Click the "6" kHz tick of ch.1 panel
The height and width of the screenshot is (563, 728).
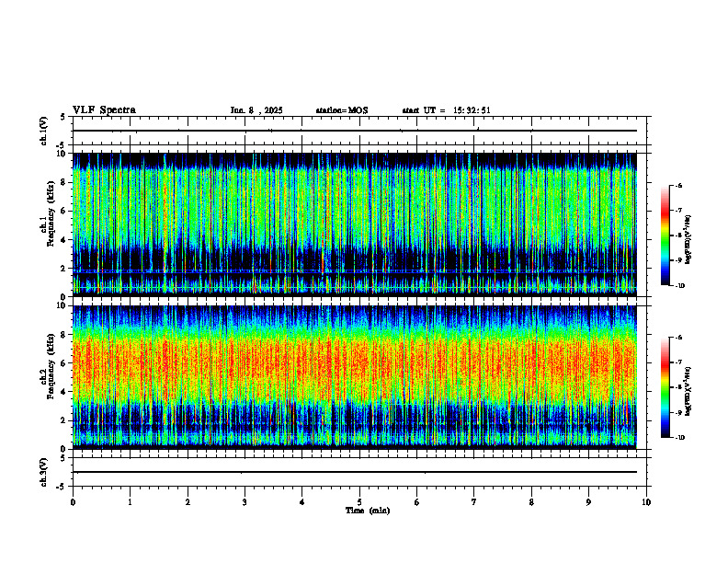63,212
